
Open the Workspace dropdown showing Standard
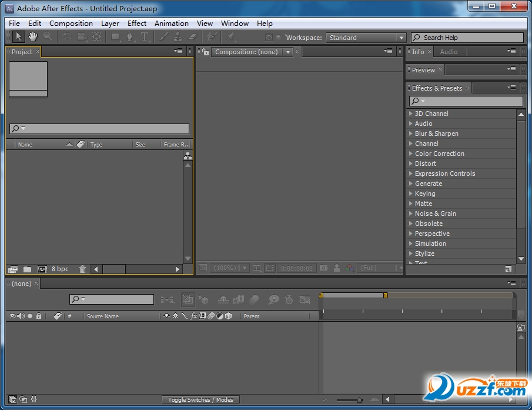pos(367,38)
